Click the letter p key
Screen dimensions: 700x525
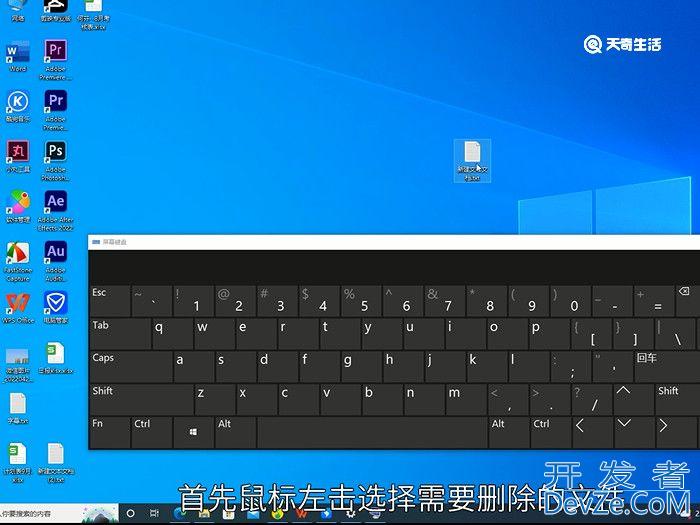pyautogui.click(x=550, y=333)
